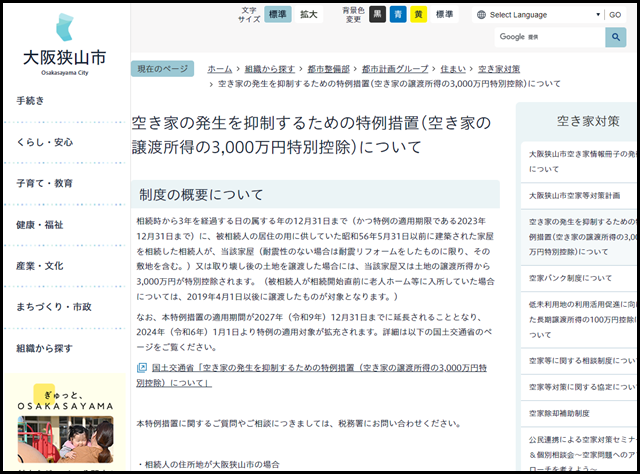This screenshot has width=640, height=474.
Task: Click the GO language button
Action: (x=615, y=15)
